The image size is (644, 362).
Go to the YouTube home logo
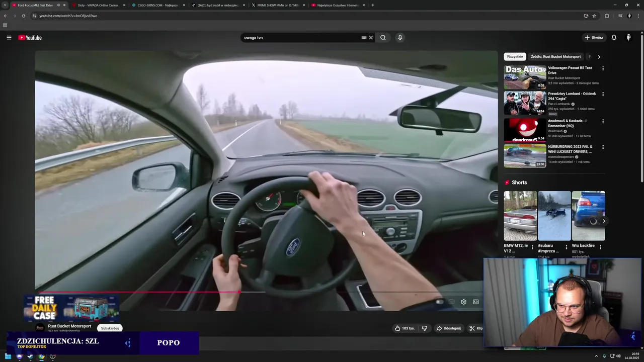click(x=30, y=38)
